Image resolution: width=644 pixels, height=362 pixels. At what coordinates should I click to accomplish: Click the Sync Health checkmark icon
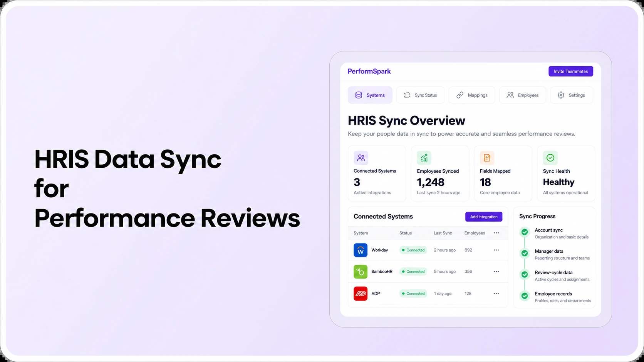click(550, 158)
